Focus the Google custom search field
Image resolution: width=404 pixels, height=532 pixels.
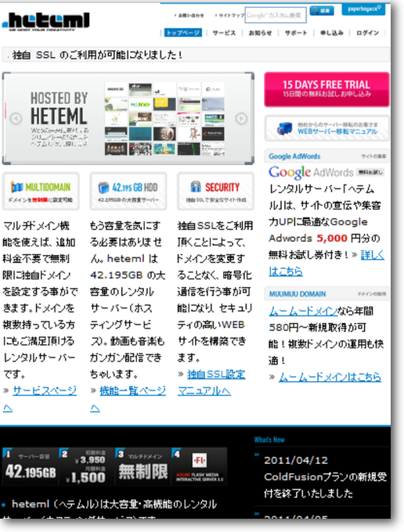276,16
